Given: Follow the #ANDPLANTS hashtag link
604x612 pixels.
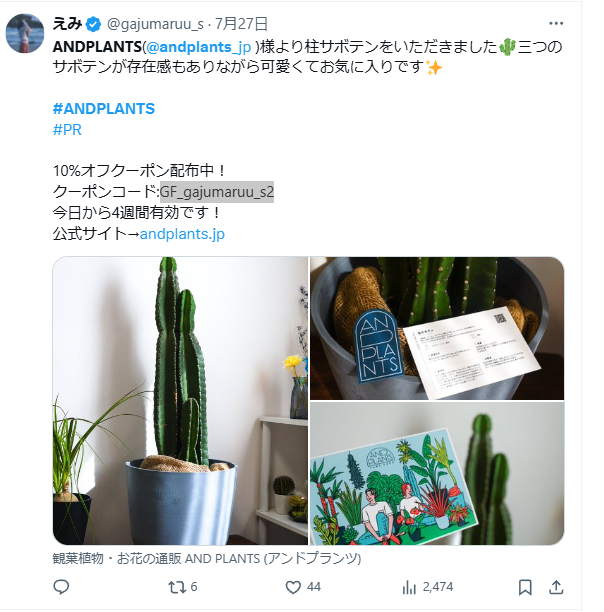Looking at the screenshot, I should (x=104, y=109).
